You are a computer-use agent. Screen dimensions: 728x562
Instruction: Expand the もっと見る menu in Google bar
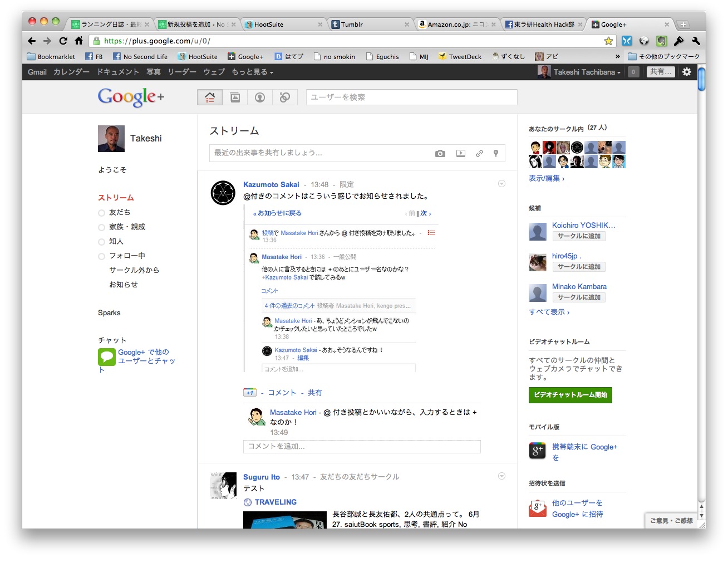252,72
